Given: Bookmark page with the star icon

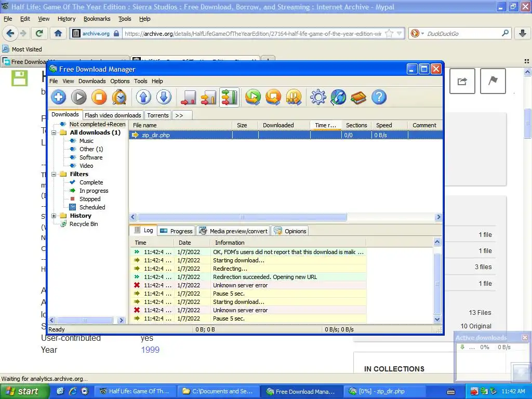Looking at the screenshot, I should coord(389,33).
